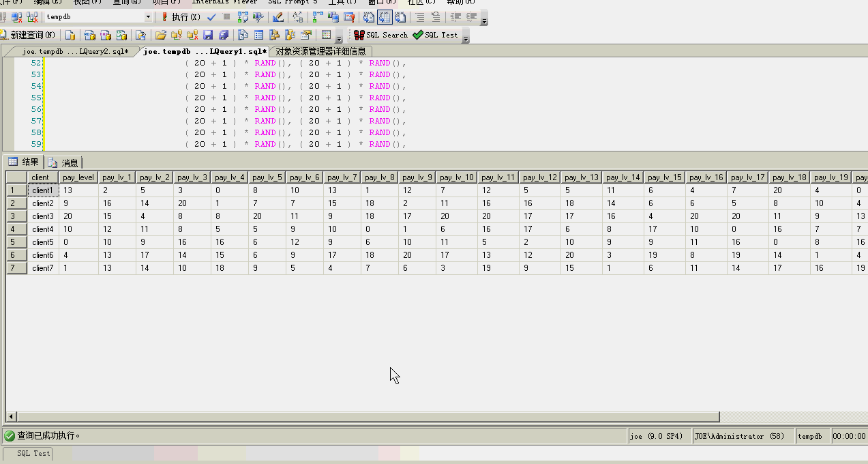Uncomment the selected lines

coord(436,17)
